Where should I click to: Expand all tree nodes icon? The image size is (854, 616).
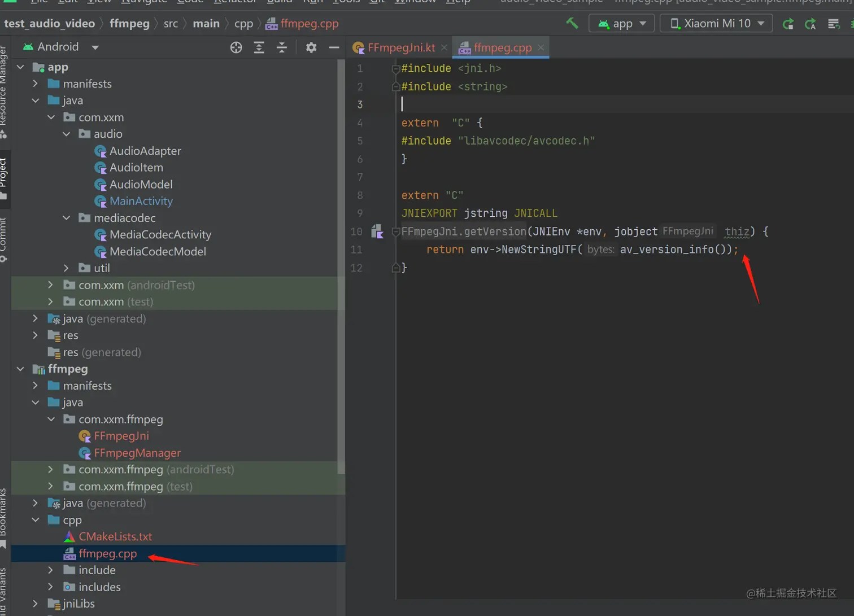[x=259, y=47]
